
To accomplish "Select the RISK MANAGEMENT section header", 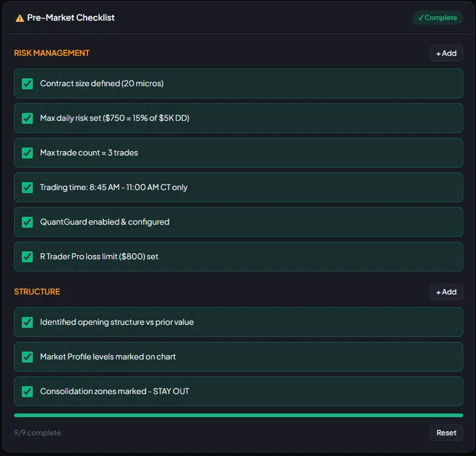I will point(52,53).
